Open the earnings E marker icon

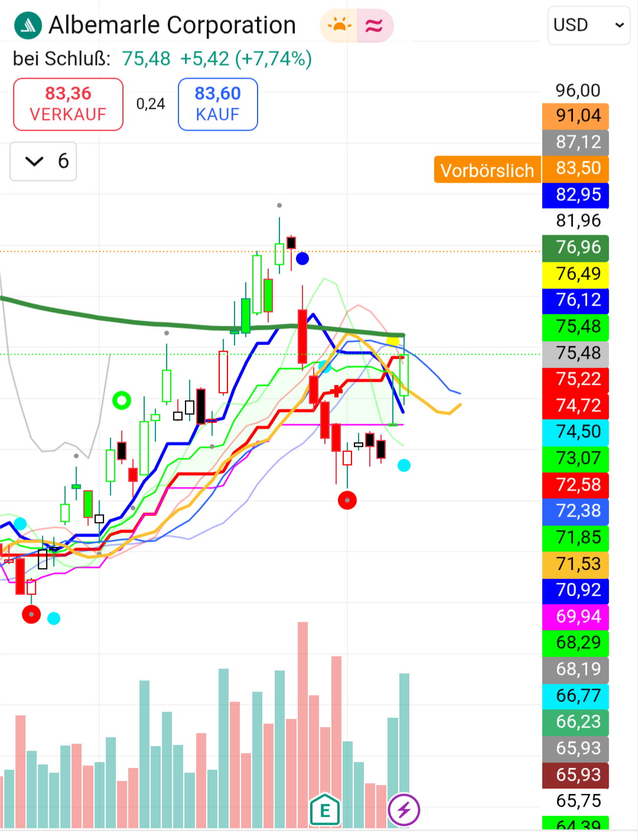[325, 810]
